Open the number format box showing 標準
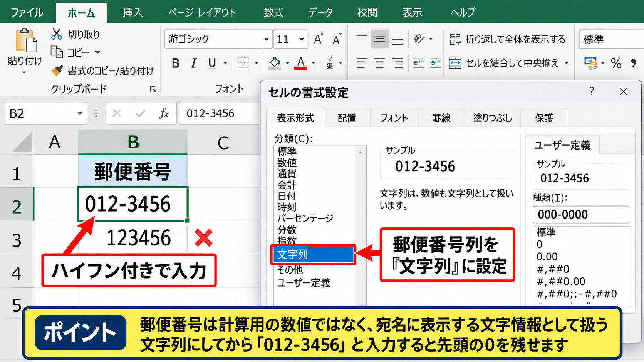 pyautogui.click(x=611, y=39)
